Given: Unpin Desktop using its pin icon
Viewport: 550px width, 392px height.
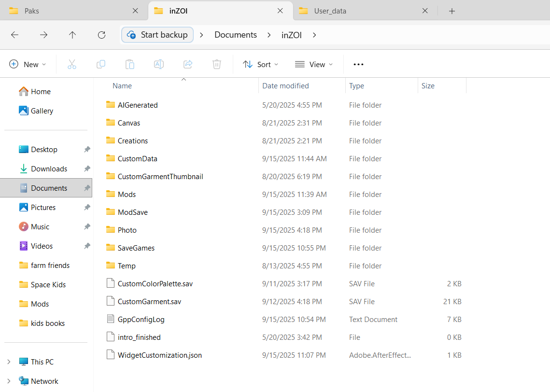Looking at the screenshot, I should pos(87,149).
